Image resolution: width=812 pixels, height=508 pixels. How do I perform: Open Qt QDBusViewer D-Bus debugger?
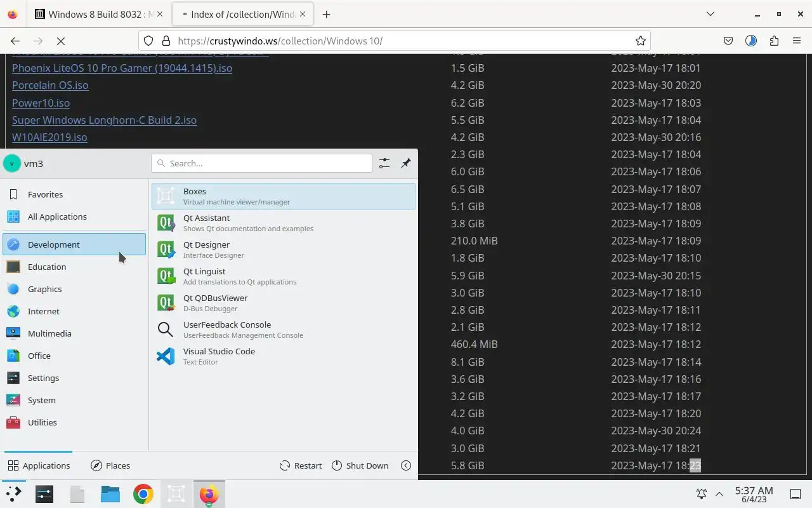283,303
